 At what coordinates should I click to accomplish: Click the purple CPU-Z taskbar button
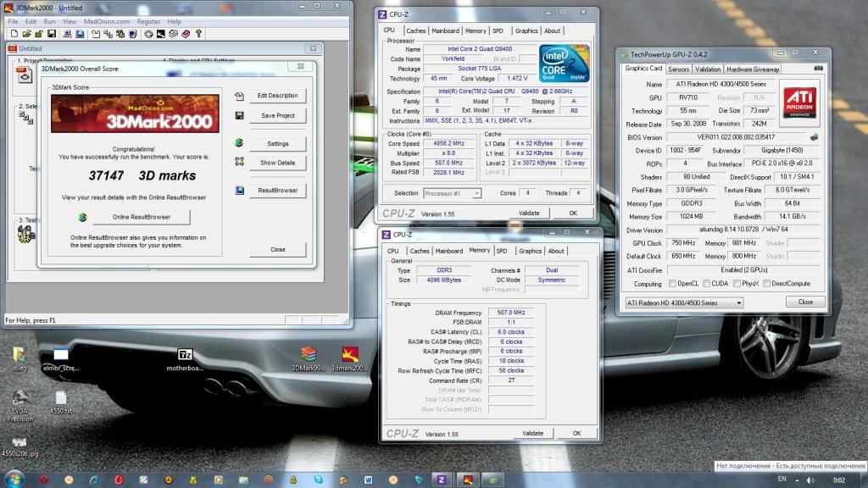(x=441, y=480)
